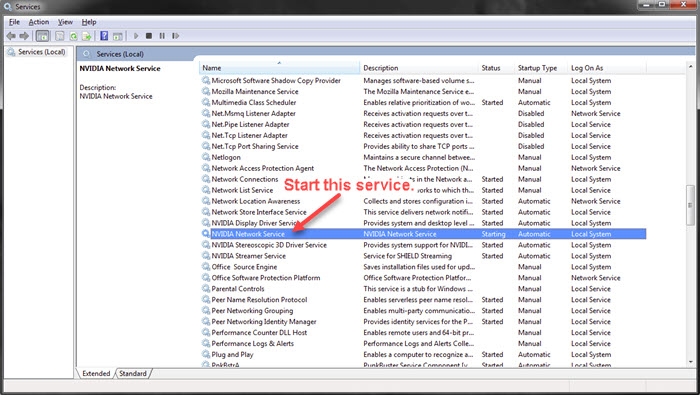Sort by the Log On As column header
700x395 pixels.
[607, 68]
